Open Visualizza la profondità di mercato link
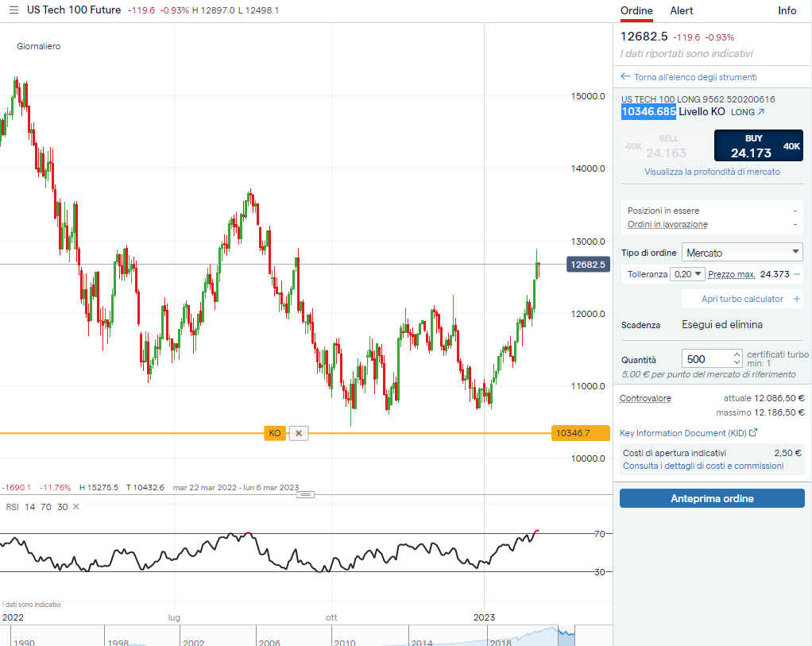 (712, 172)
